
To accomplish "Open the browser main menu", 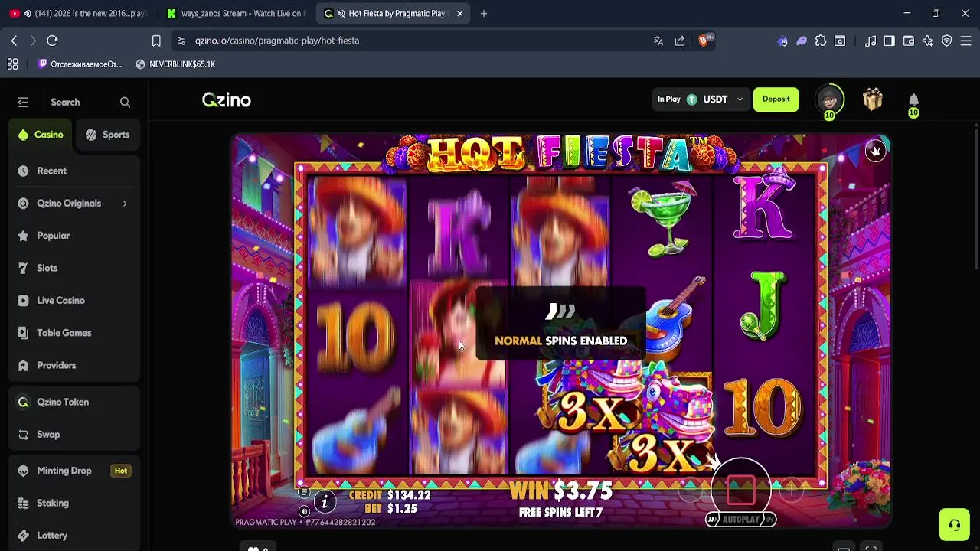I will 966,41.
